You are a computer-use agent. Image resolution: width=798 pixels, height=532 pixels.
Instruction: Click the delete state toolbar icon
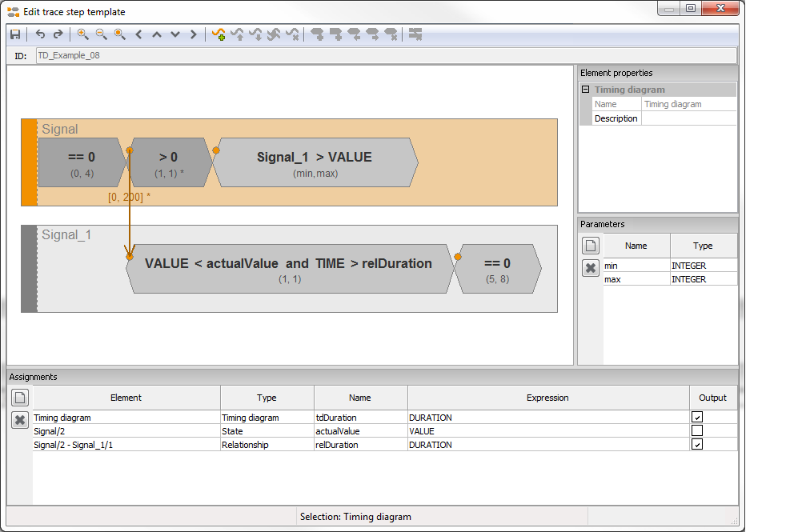(391, 34)
